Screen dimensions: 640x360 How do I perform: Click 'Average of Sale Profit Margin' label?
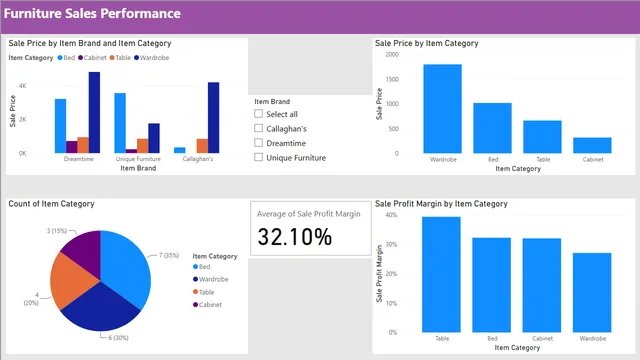309,214
